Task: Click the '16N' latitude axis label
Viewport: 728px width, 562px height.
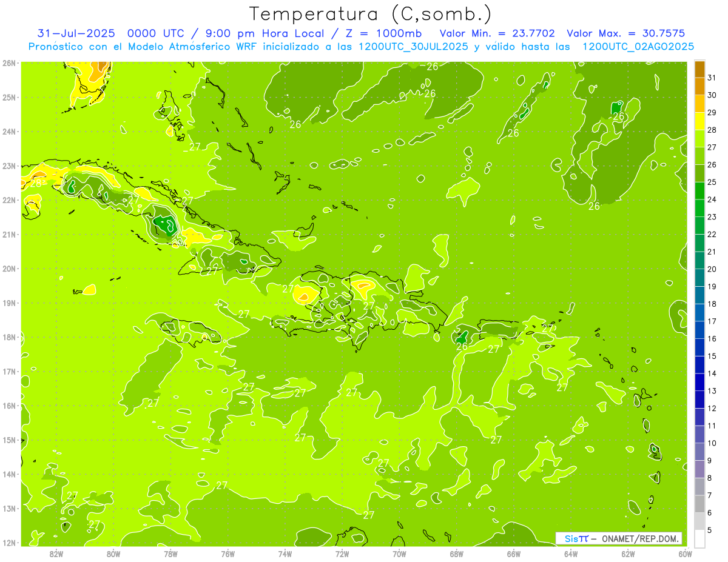Action: click(8, 406)
